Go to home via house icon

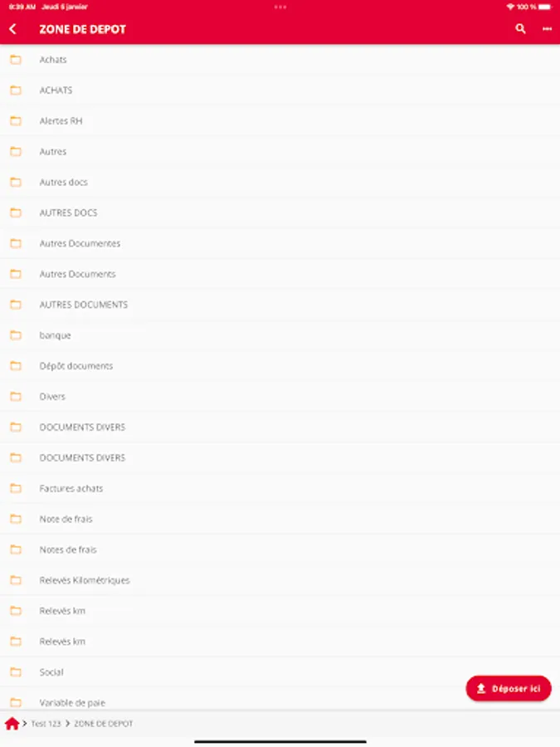12,724
